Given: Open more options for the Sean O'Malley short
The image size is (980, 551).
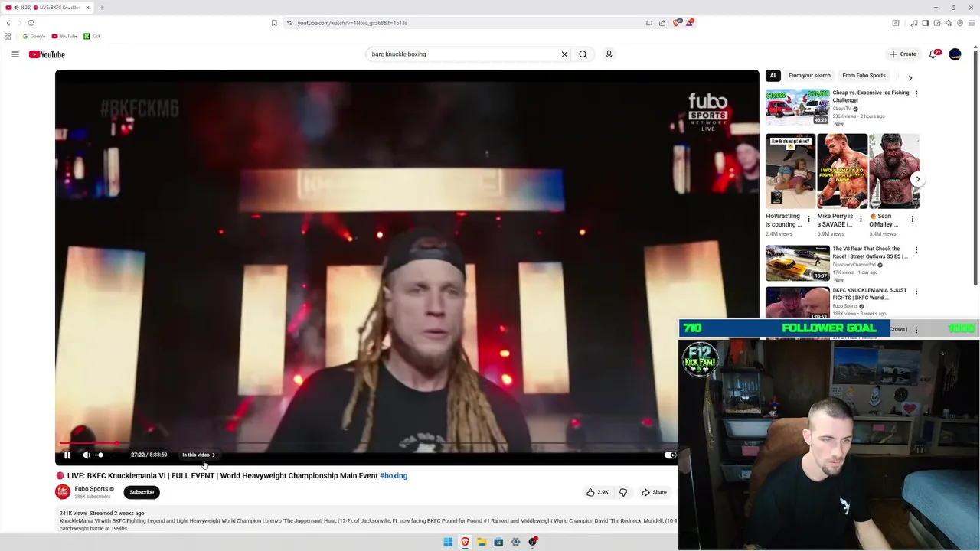Looking at the screenshot, I should 913,219.
